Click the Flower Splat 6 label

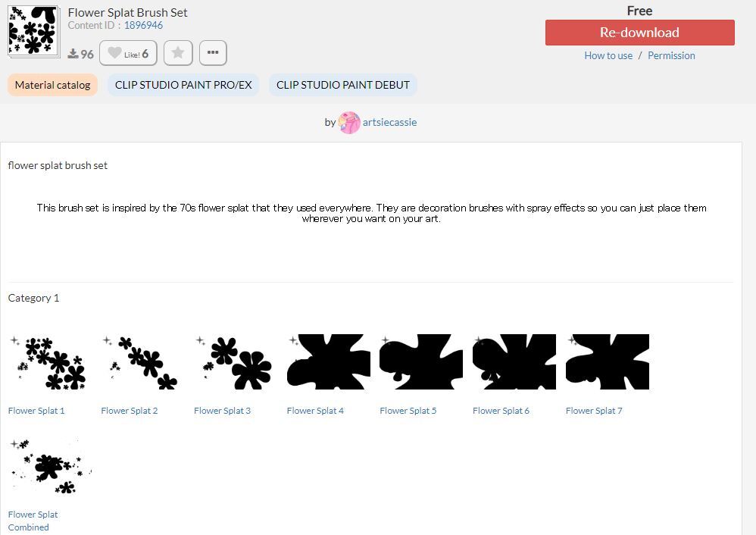[x=501, y=411]
